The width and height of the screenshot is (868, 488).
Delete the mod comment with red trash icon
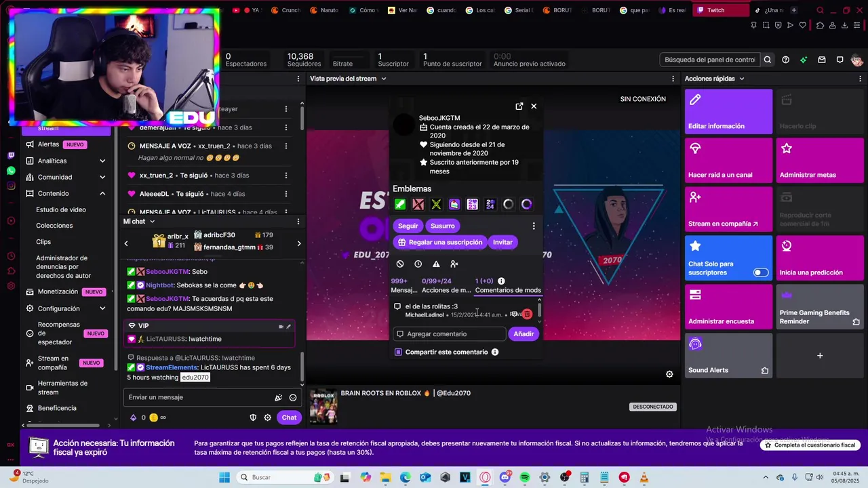pos(527,314)
